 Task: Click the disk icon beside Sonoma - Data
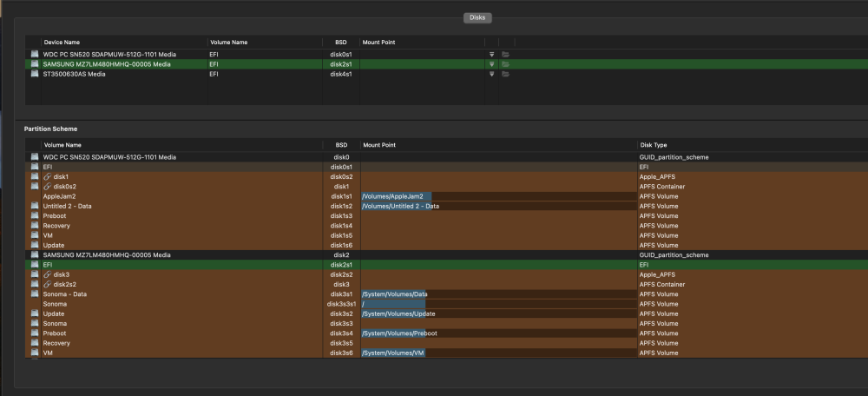35,294
